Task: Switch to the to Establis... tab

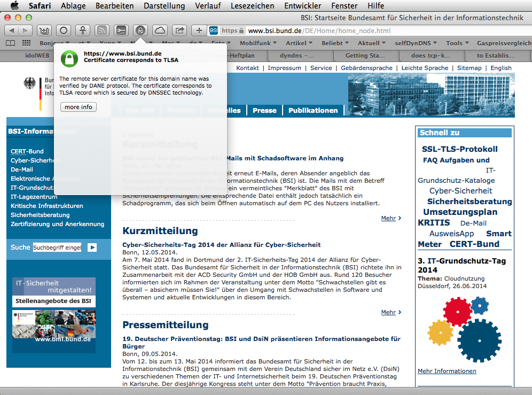Action: pos(496,56)
